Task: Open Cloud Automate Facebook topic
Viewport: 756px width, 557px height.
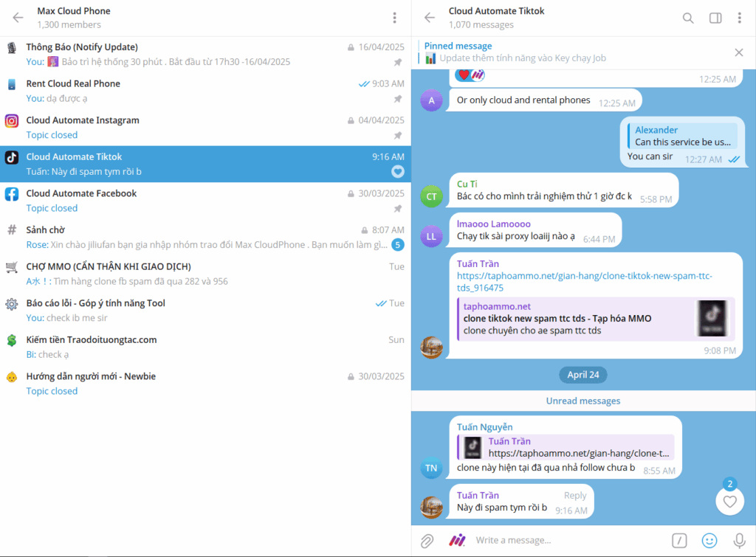Action: (x=205, y=201)
